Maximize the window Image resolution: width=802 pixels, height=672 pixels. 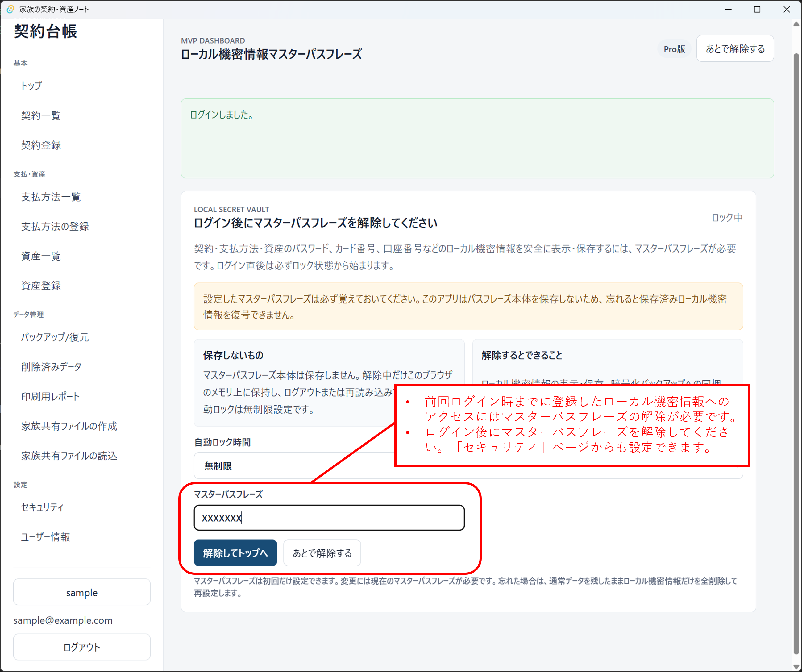(757, 9)
